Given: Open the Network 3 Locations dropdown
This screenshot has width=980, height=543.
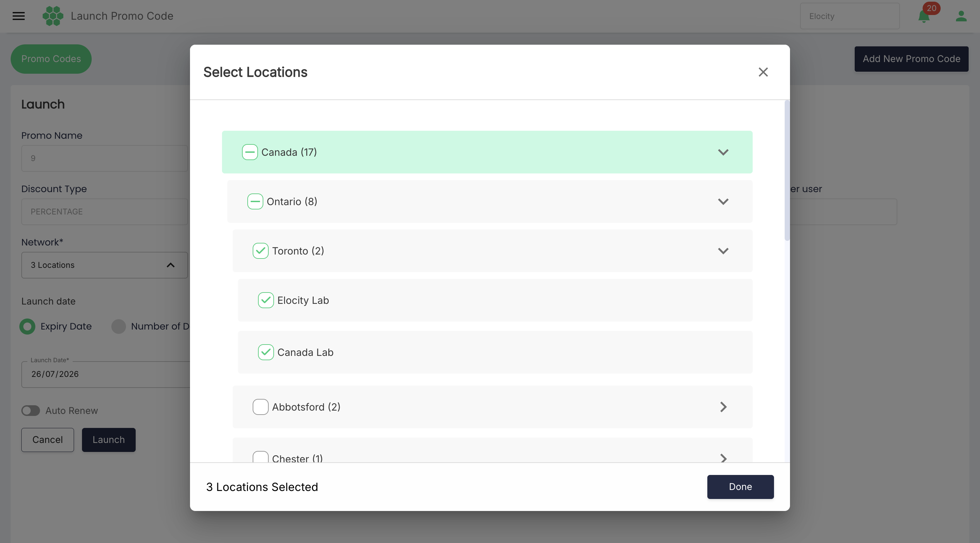Looking at the screenshot, I should pyautogui.click(x=105, y=265).
